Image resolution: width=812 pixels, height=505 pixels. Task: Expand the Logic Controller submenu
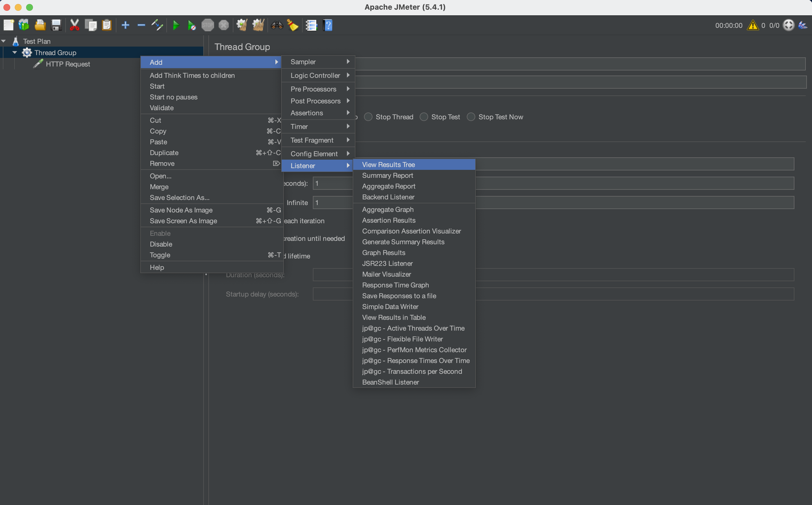coord(318,76)
